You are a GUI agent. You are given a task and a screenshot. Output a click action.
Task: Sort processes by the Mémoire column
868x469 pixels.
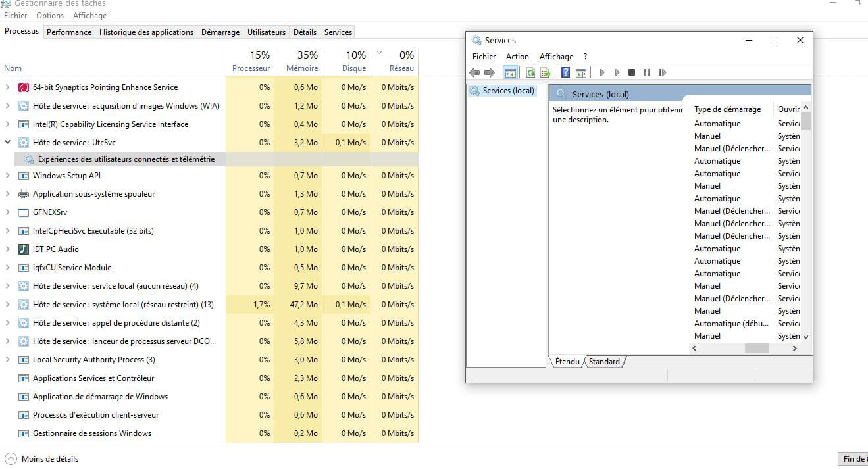click(x=298, y=61)
